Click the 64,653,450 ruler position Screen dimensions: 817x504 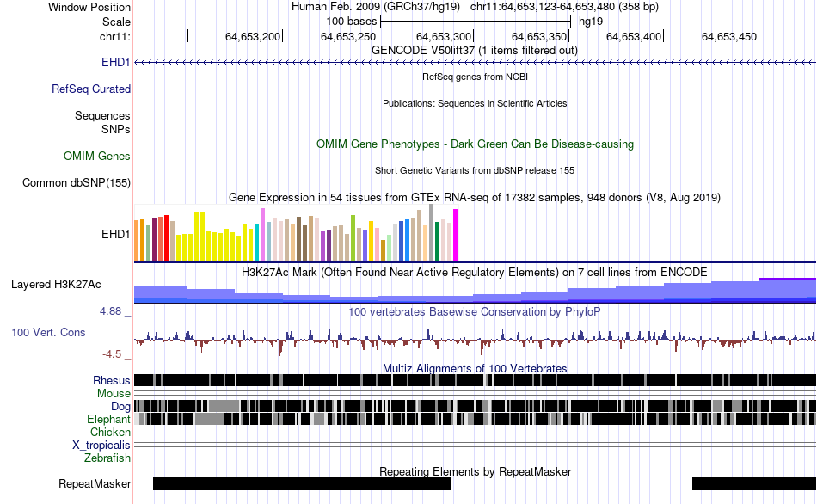pyautogui.click(x=729, y=36)
